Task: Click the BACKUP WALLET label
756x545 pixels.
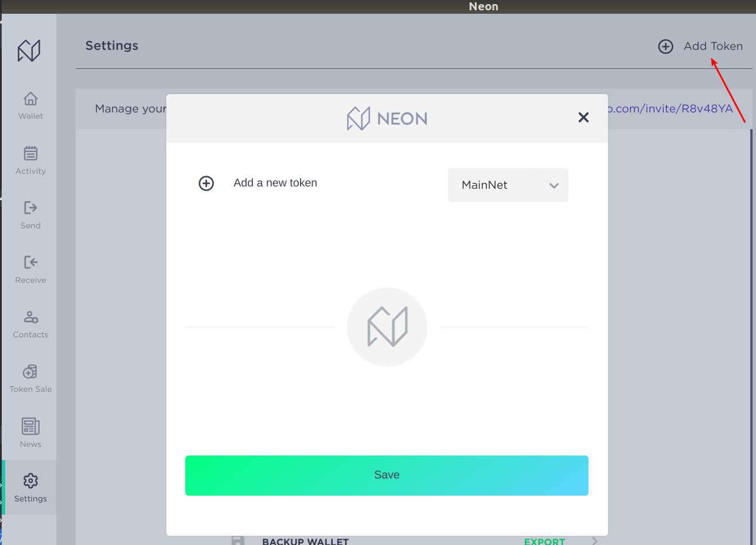Action: point(305,541)
